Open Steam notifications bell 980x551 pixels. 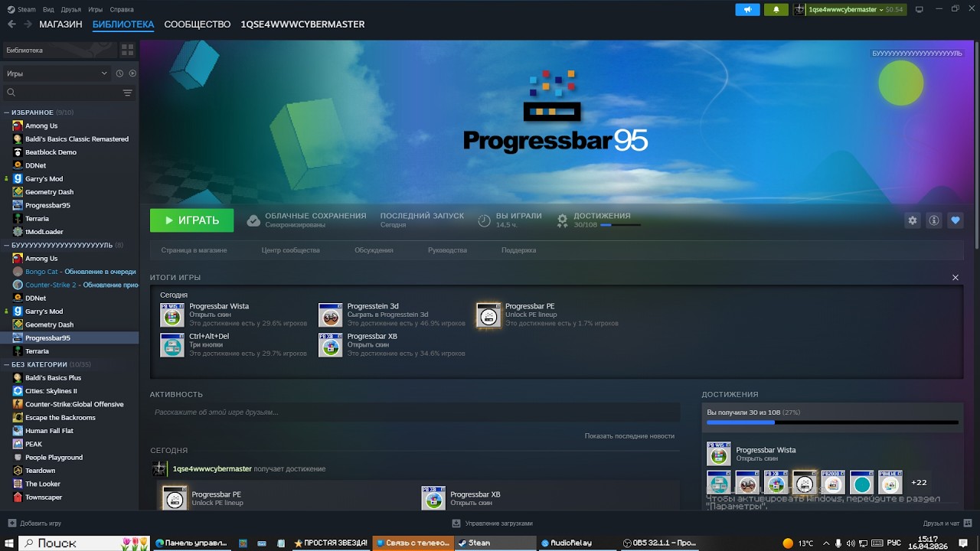point(776,9)
